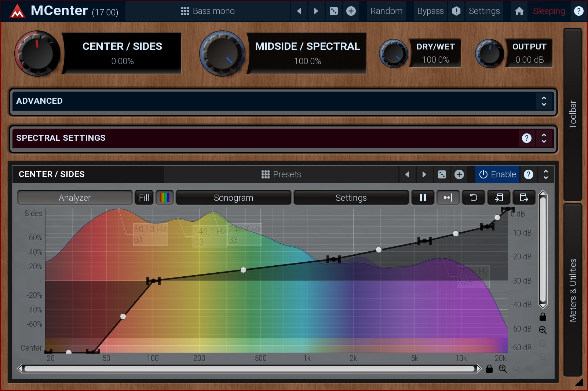Open the Bass mono preset selector
Viewport: 588px width, 391px height.
point(208,11)
